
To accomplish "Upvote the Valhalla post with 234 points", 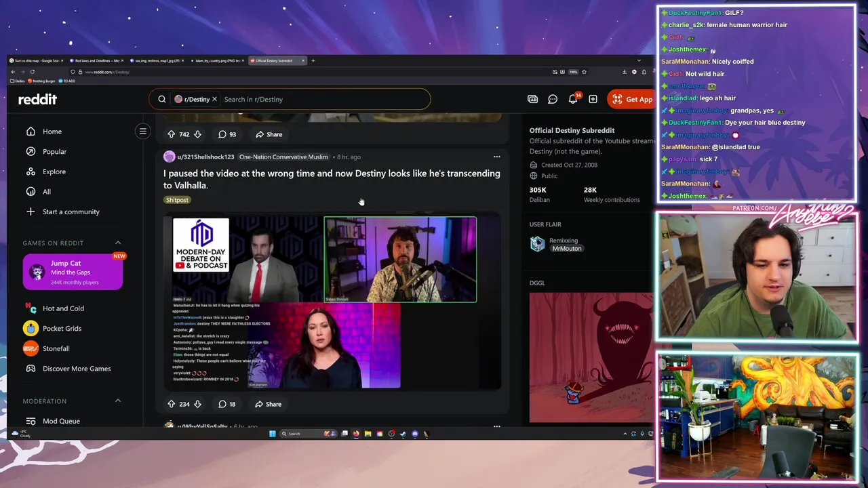I will point(171,404).
